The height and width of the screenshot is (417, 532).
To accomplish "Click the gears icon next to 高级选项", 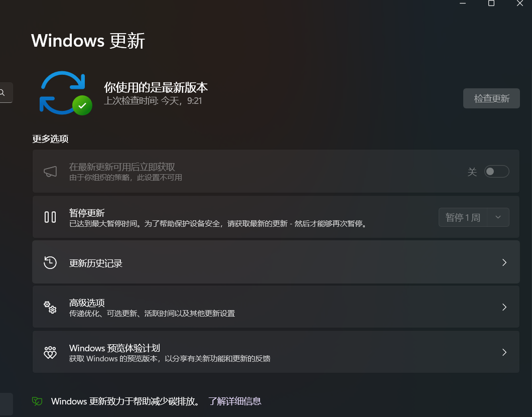I will click(50, 307).
